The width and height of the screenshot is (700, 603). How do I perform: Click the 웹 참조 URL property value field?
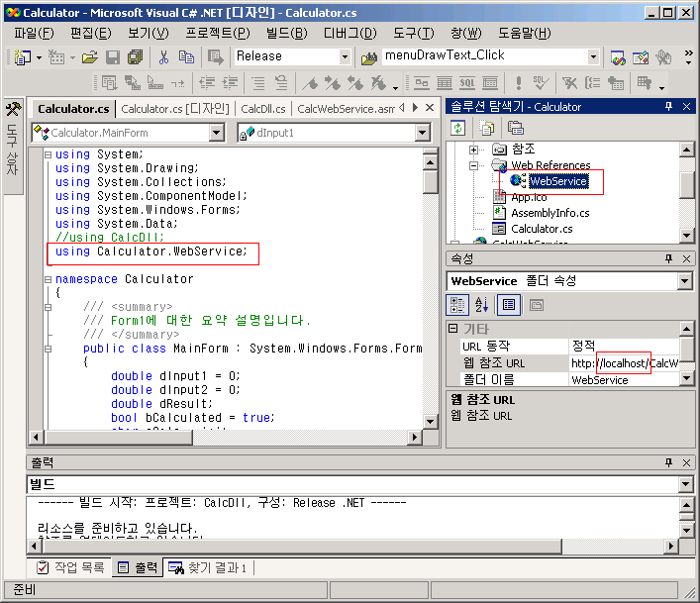point(625,363)
